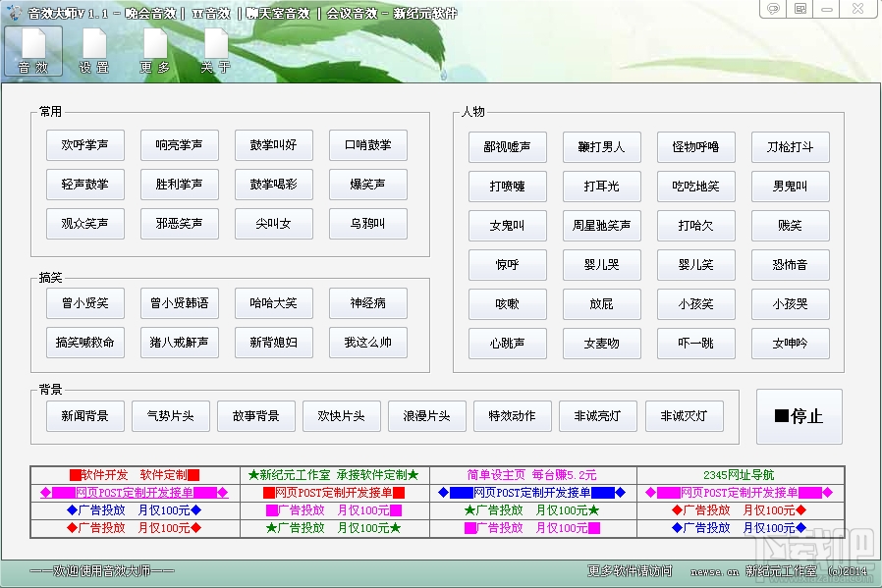Select QQ音效 from the title bar menu

(212, 13)
